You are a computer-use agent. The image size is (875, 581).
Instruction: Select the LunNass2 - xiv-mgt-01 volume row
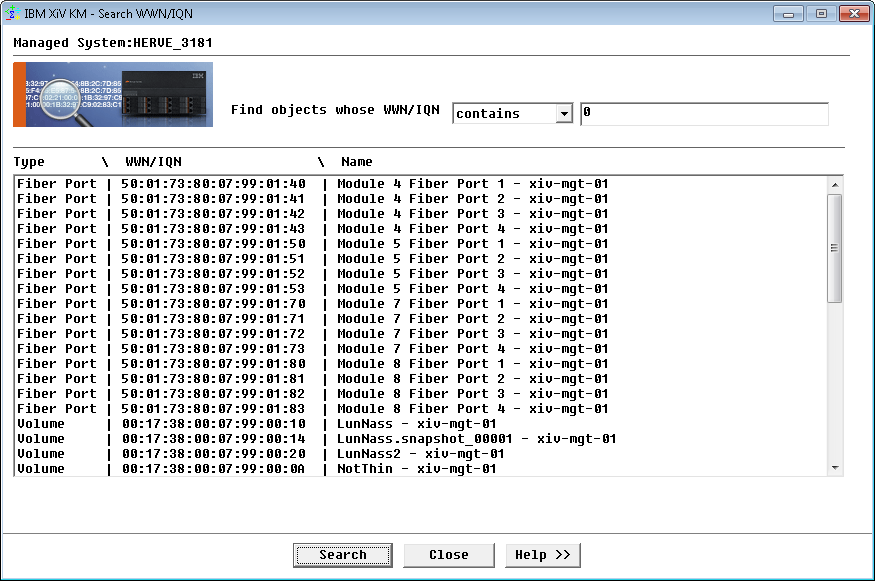(421, 454)
